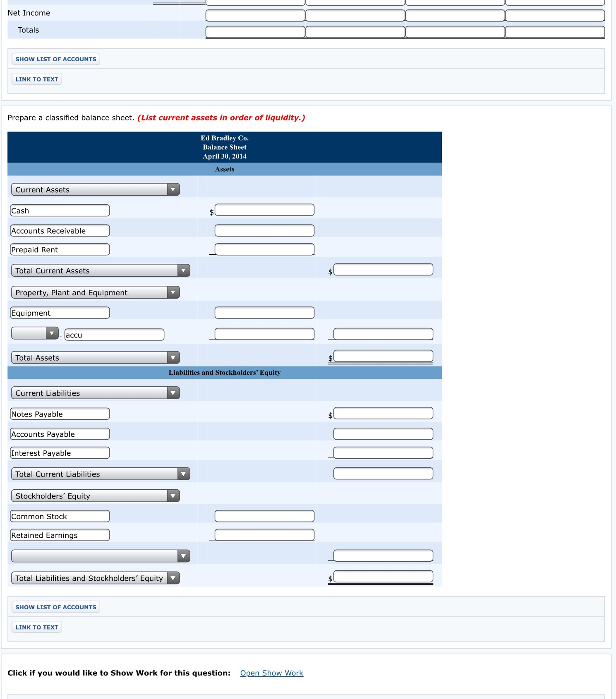Click Show List of Accounts under balance sheet
Screen dimensions: 616x699
pyautogui.click(x=56, y=607)
